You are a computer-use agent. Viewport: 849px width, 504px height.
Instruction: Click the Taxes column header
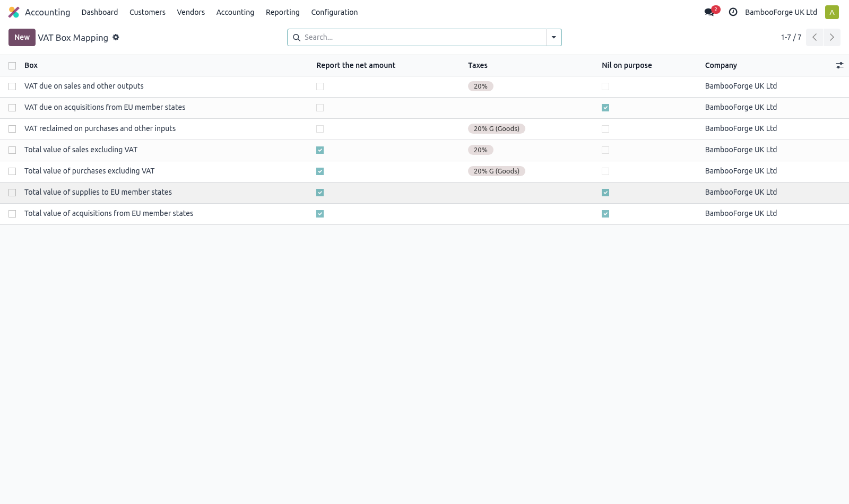click(478, 65)
